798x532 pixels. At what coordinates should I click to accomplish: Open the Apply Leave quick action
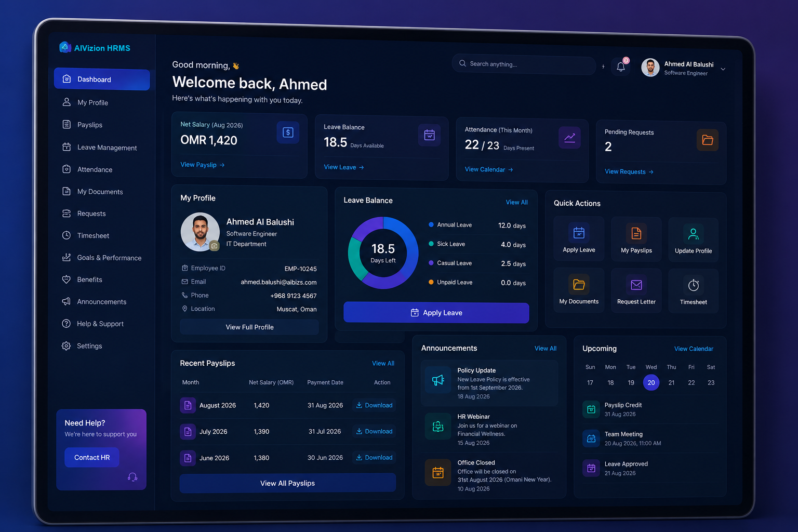click(579, 238)
